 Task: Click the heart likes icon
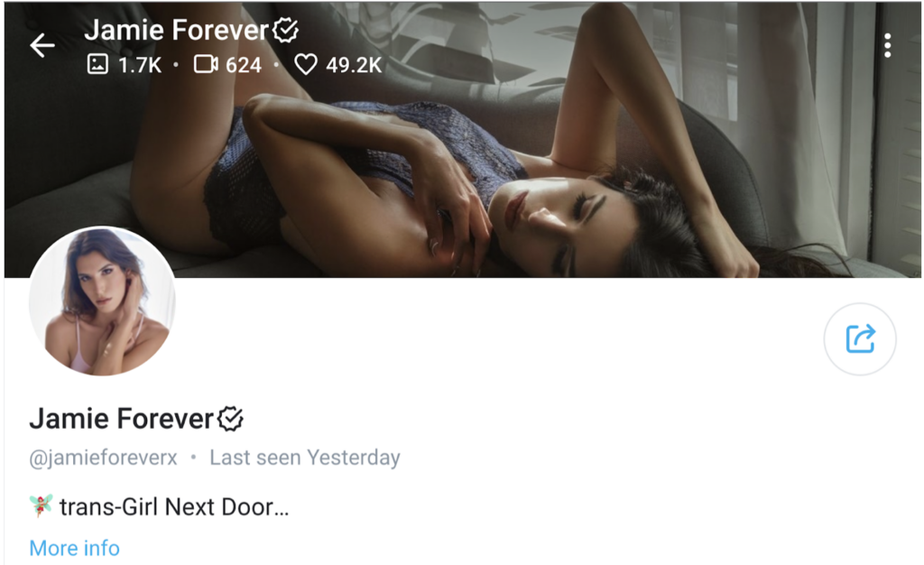pos(306,63)
